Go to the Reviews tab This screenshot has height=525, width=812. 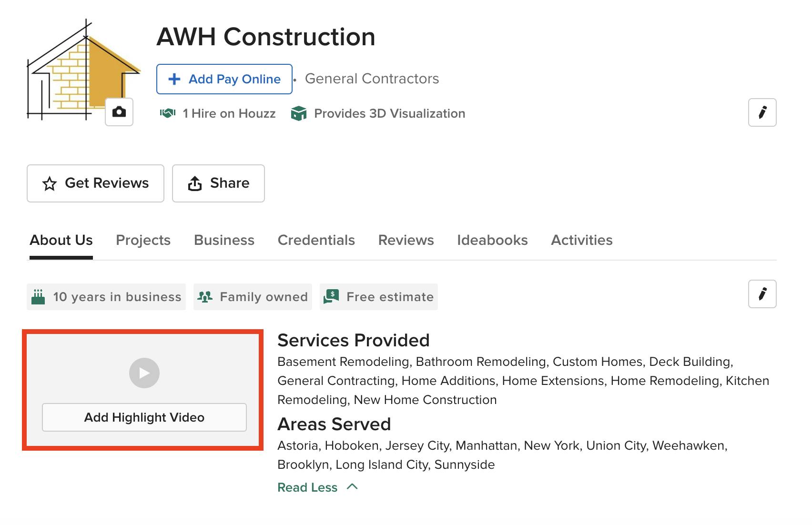[x=406, y=240]
